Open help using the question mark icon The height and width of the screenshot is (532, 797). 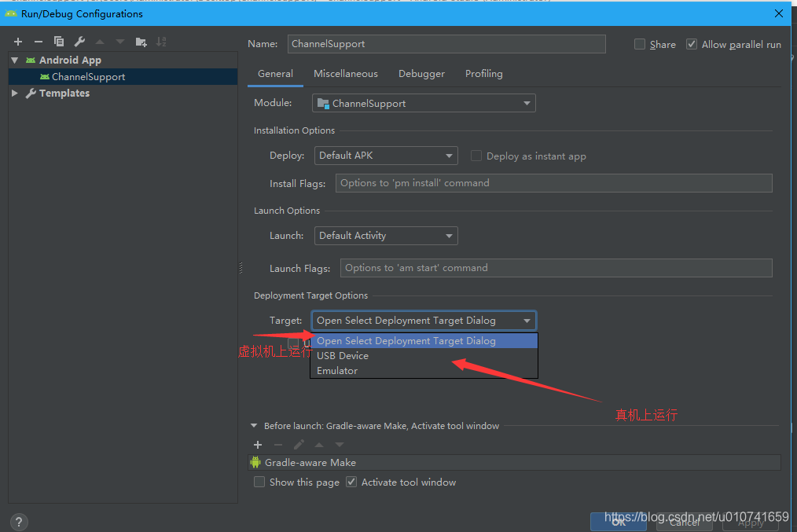18,521
